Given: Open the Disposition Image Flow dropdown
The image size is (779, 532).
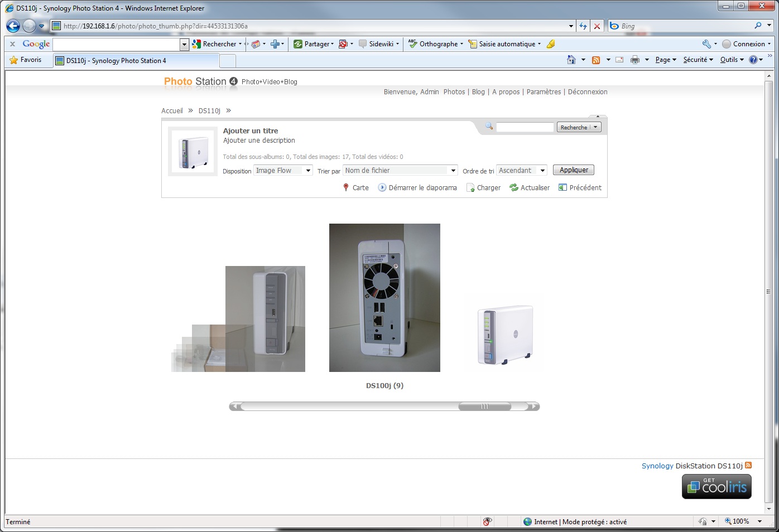Looking at the screenshot, I should (x=283, y=171).
